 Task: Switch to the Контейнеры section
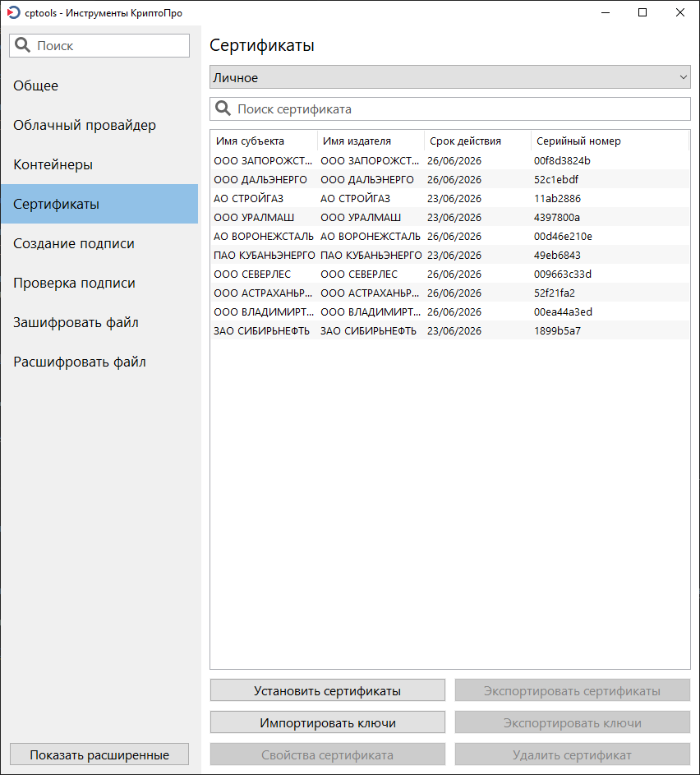[x=53, y=164]
